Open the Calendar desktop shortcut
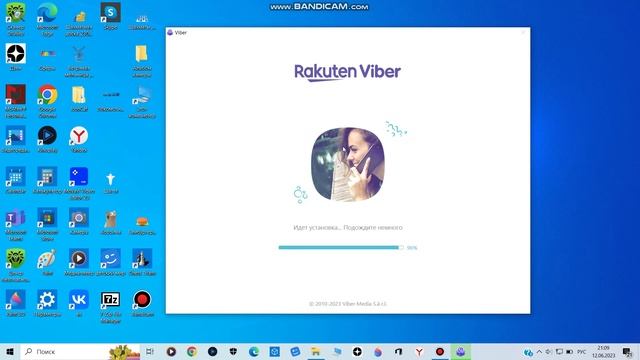This screenshot has width=640, height=360. (16, 177)
